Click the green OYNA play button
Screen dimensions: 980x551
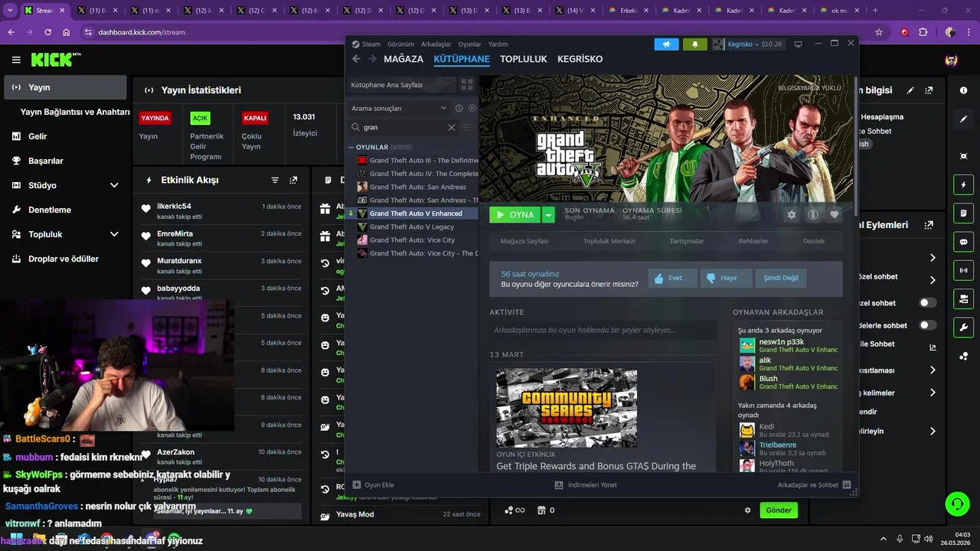click(515, 215)
